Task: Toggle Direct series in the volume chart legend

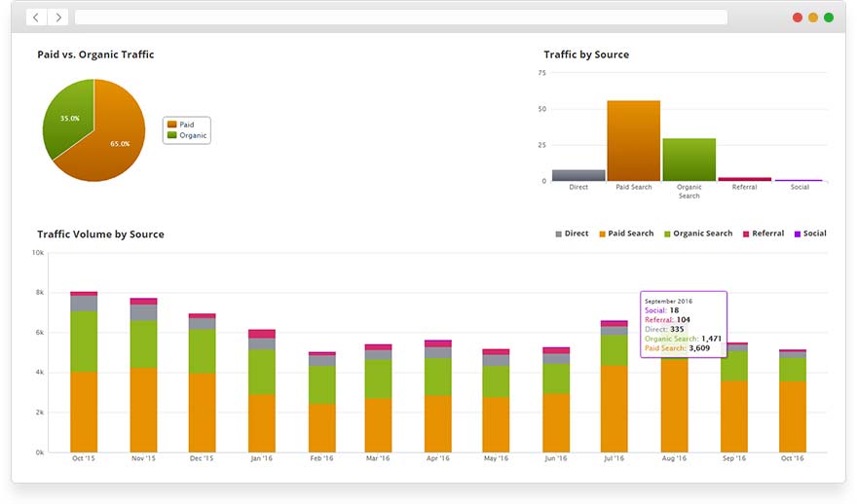Action: [572, 234]
